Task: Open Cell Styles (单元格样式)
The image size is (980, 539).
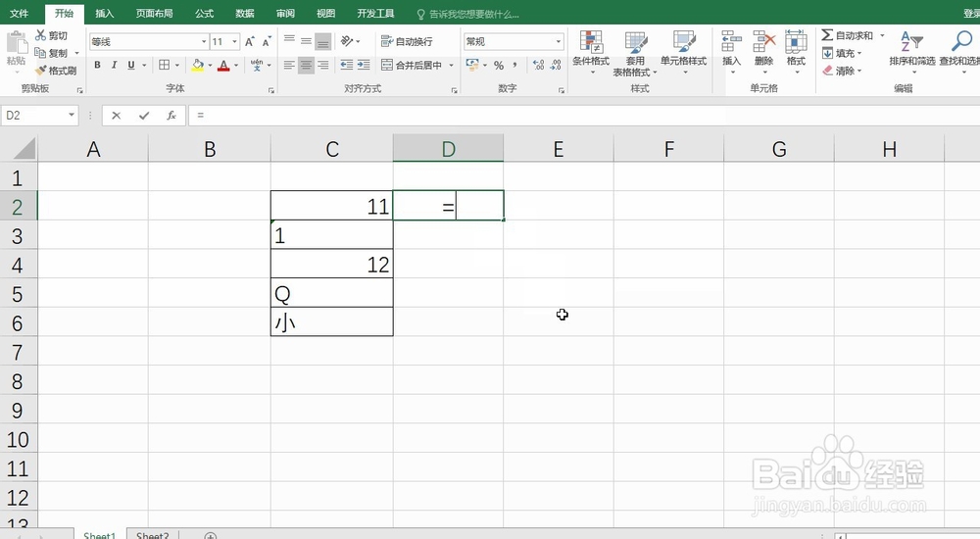Action: [x=684, y=53]
